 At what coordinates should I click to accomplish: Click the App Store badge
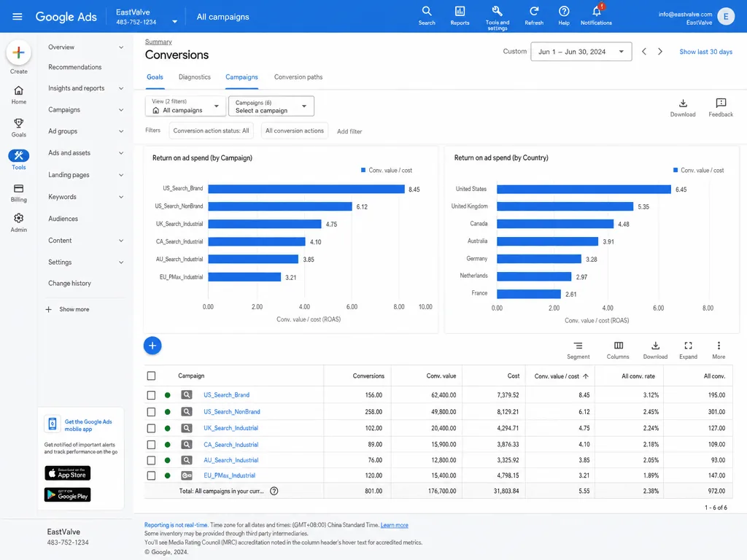pos(68,473)
